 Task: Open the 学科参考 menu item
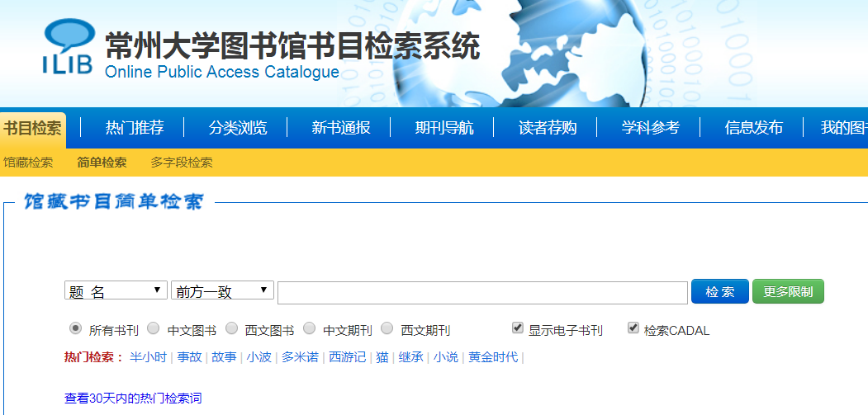650,128
